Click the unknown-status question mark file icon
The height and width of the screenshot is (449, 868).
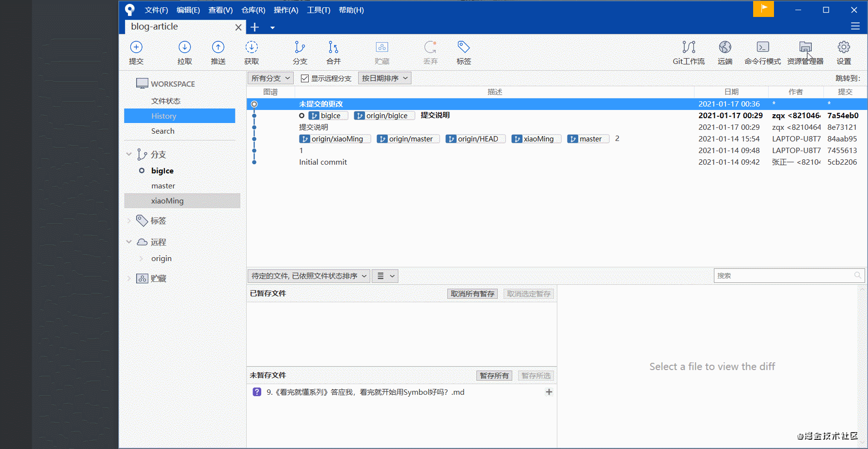click(257, 392)
